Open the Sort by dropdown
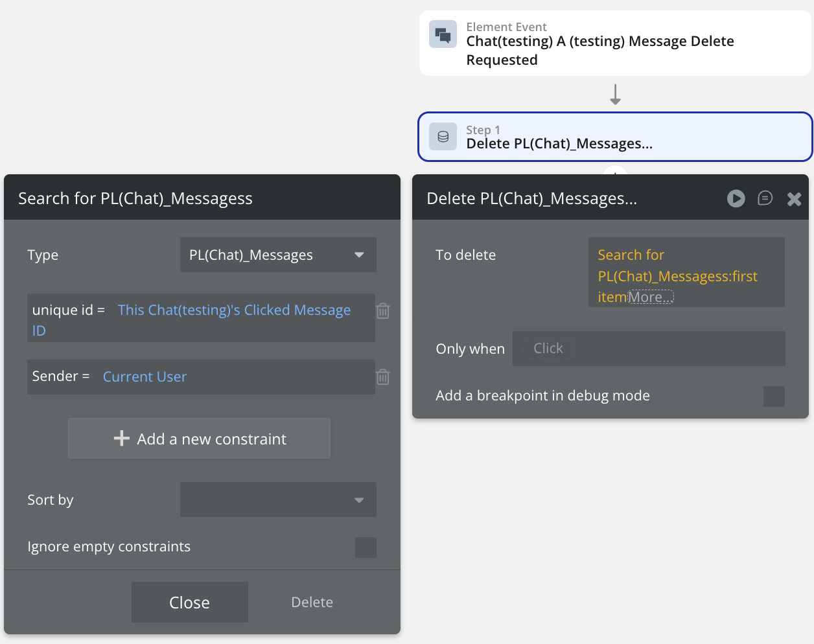 click(x=278, y=500)
